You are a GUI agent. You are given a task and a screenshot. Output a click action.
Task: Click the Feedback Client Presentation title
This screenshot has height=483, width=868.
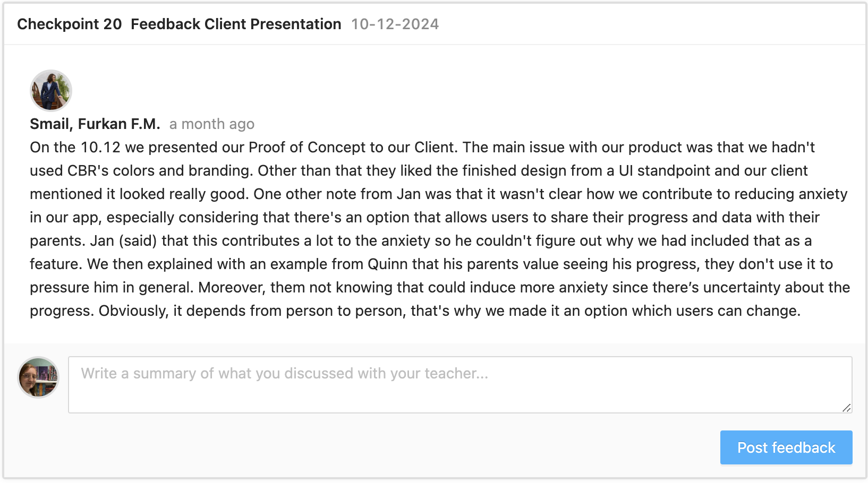(x=236, y=24)
